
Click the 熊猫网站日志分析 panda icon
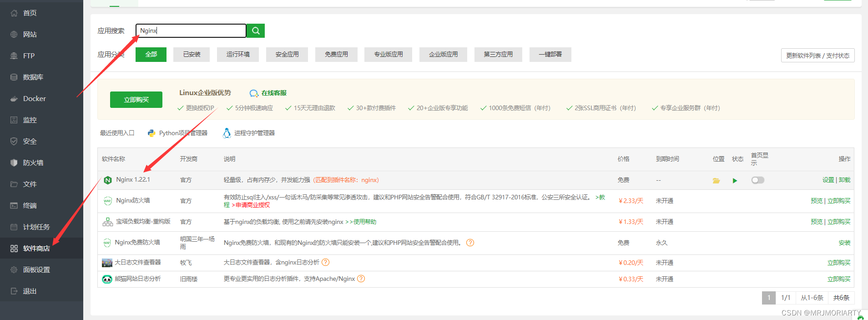[107, 279]
